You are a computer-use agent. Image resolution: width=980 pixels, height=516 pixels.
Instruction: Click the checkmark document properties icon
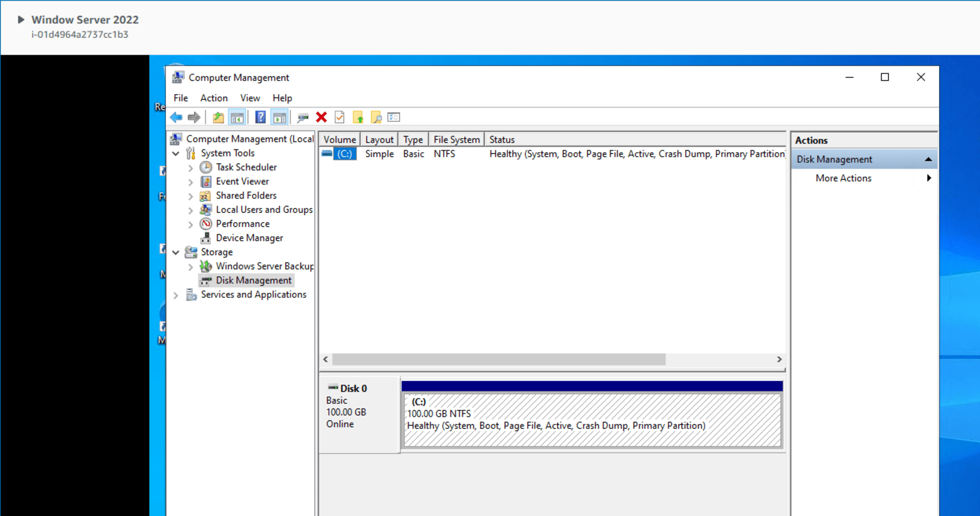click(340, 117)
